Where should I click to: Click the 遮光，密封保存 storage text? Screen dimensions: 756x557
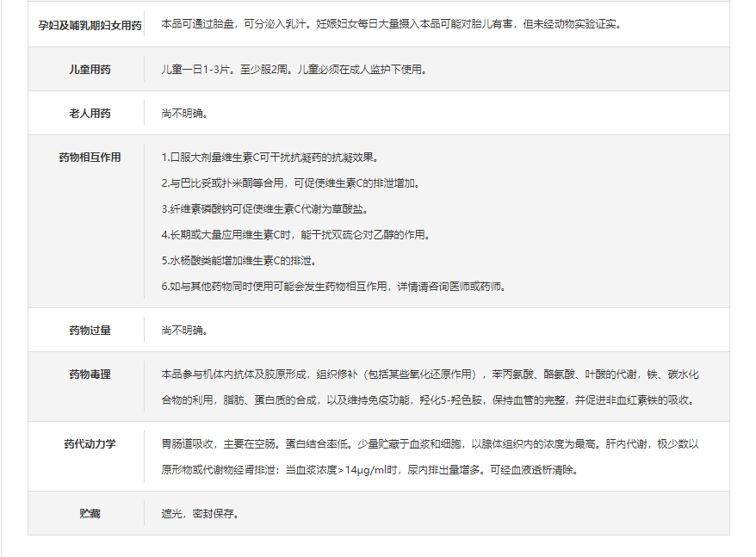(x=200, y=514)
